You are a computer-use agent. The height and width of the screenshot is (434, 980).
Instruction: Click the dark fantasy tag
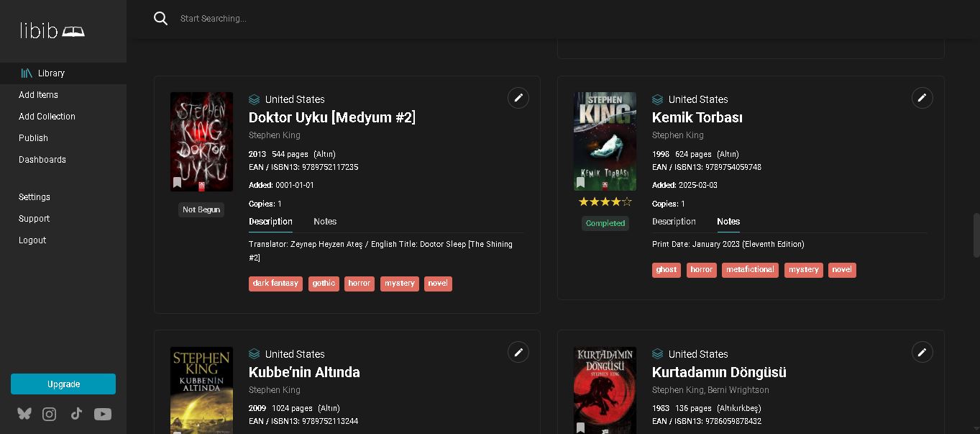(x=275, y=284)
